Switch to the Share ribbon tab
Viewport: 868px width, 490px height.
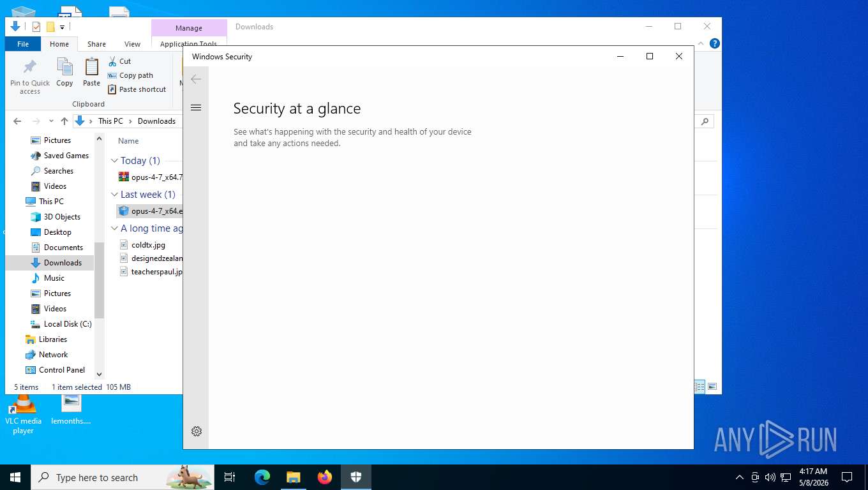pos(96,44)
